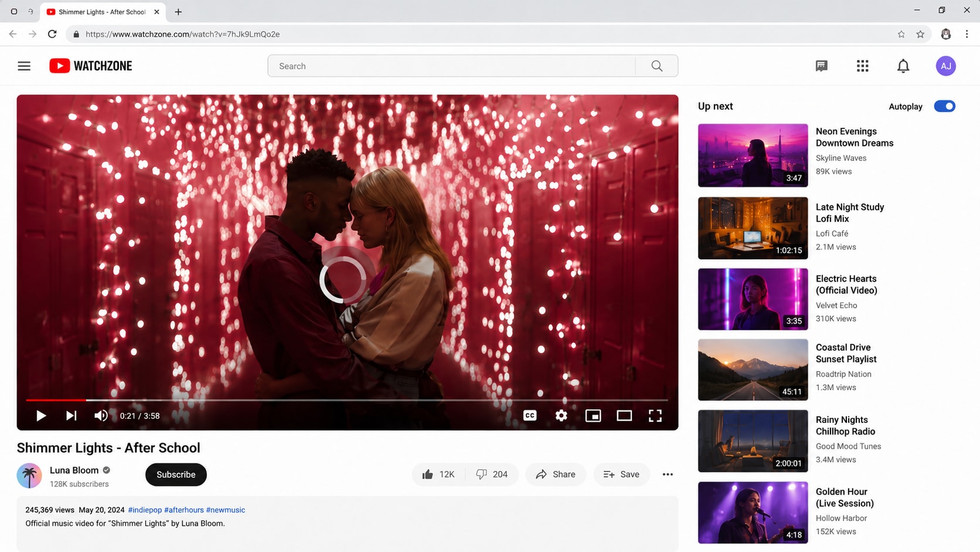This screenshot has width=980, height=552.
Task: Click the Neon Evenings Downtown Dreams title
Action: pos(855,137)
